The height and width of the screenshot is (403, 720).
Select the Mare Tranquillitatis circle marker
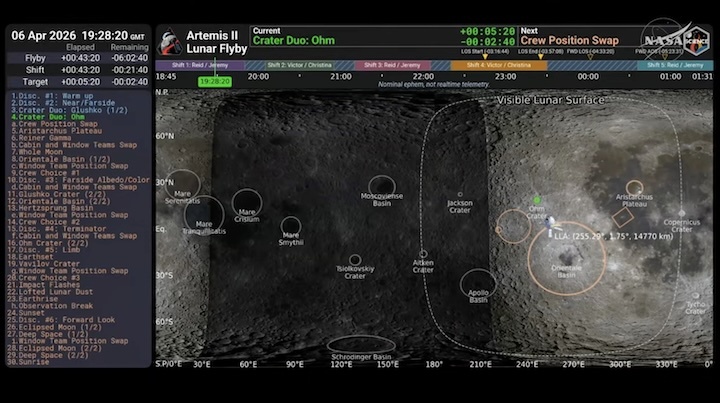(x=204, y=214)
